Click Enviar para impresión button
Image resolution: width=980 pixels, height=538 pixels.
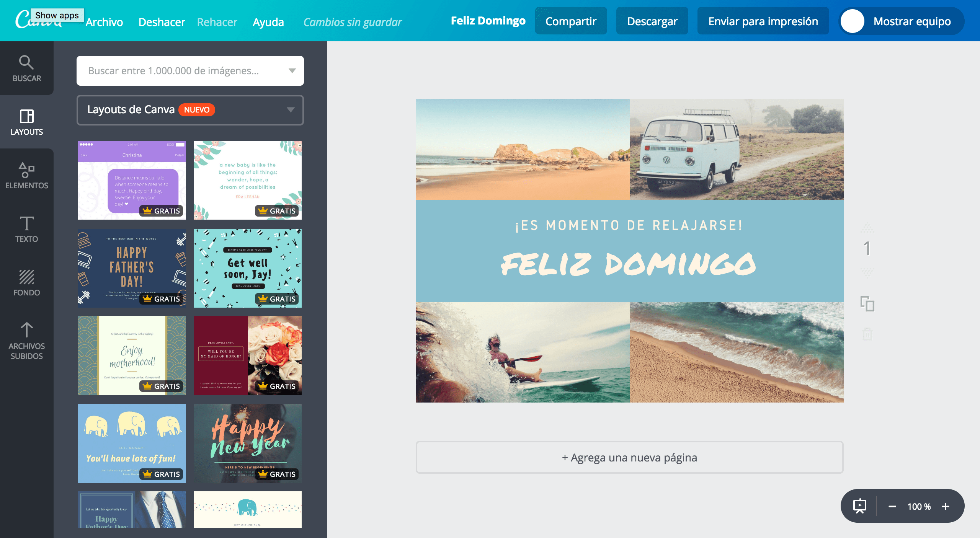coord(763,21)
